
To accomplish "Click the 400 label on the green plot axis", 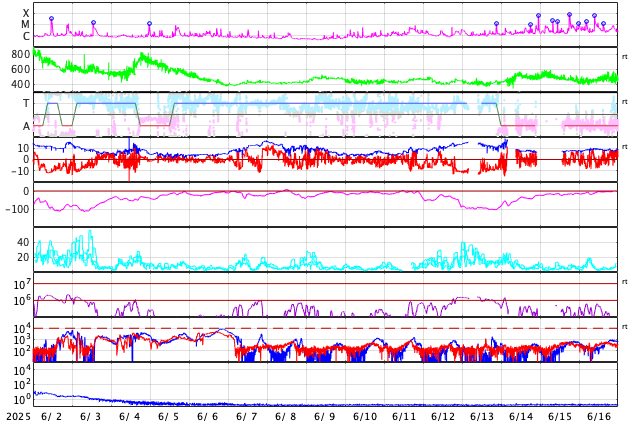I will [21, 84].
